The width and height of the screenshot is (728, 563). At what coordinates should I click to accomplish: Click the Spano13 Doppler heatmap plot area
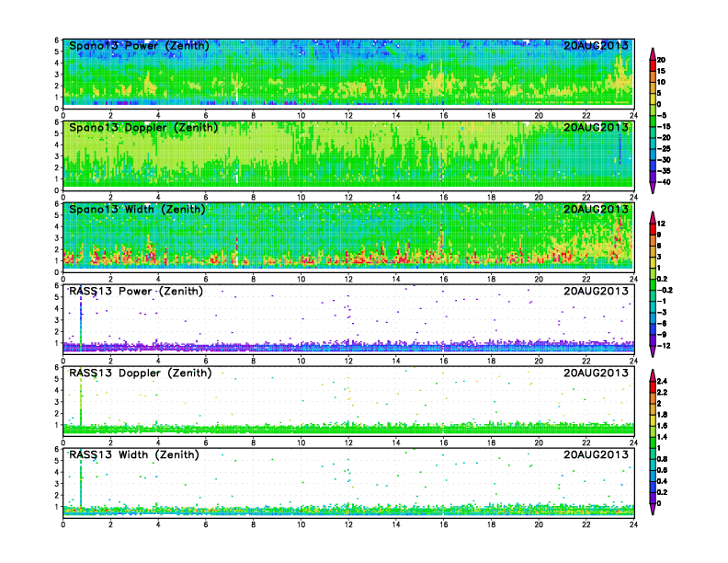tap(348, 155)
